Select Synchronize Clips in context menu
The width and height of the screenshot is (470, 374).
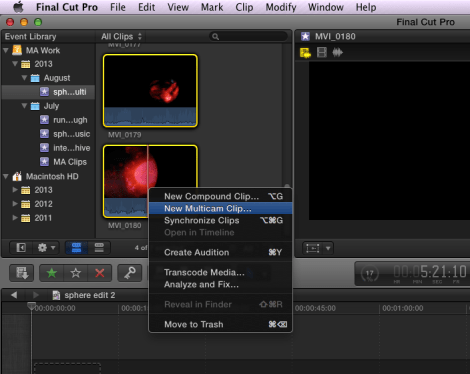220,220
